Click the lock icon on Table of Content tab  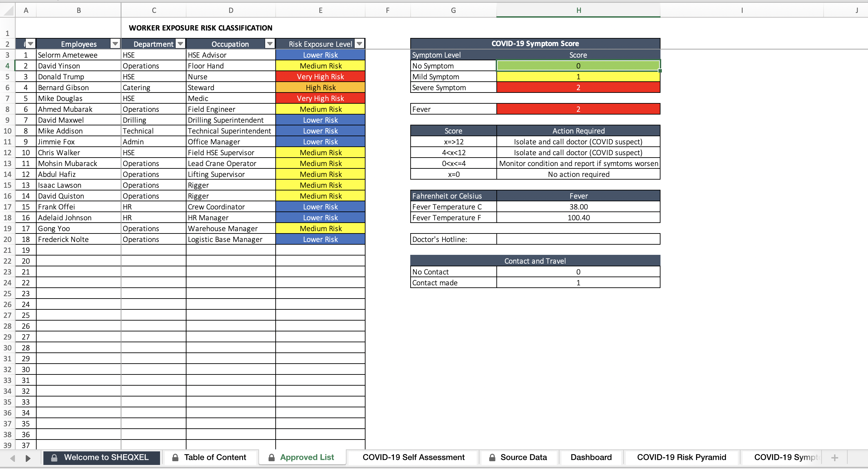175,458
